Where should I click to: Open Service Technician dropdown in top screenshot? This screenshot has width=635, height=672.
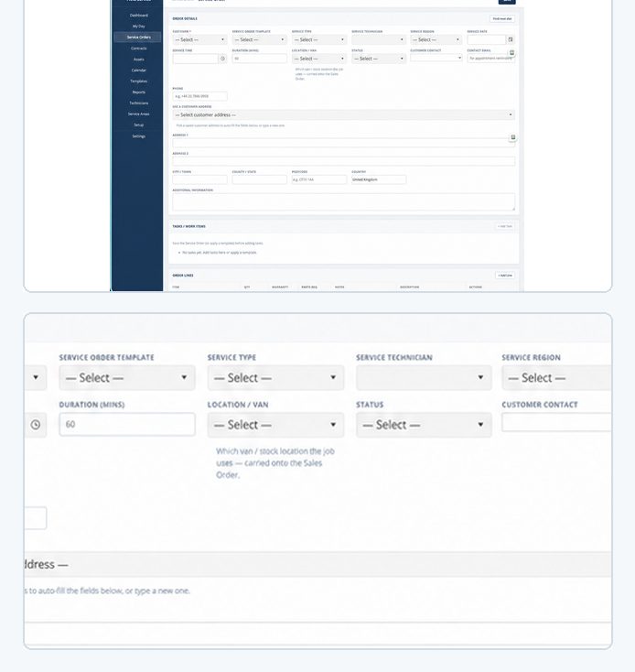click(379, 39)
